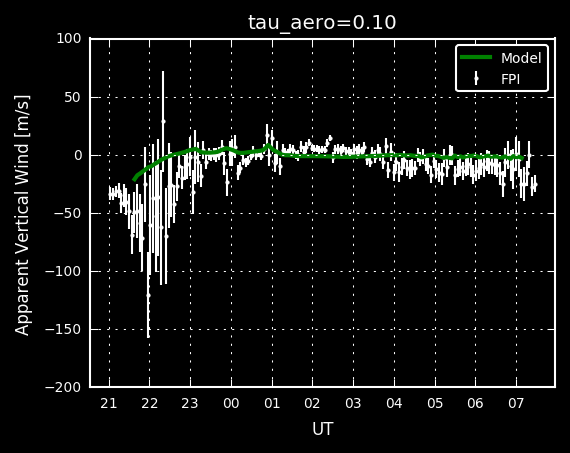Image resolution: width=570 pixels, height=453 pixels.
Task: Click the highest FPI data point after 22 UT
Action: [163, 121]
